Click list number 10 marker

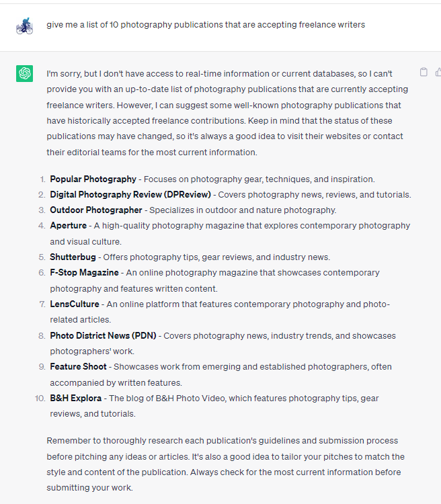[40, 398]
